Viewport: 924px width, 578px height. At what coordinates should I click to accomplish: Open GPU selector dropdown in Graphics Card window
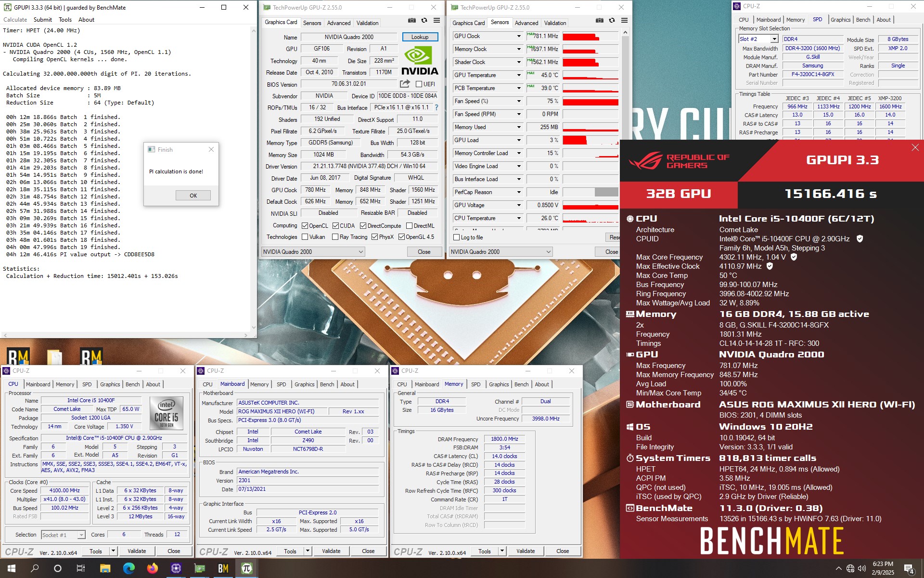313,252
